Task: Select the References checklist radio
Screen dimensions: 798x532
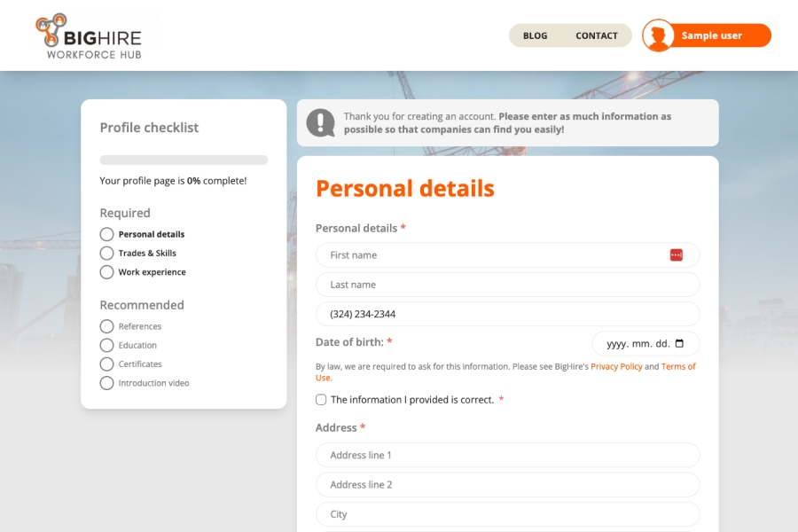Action: tap(106, 326)
